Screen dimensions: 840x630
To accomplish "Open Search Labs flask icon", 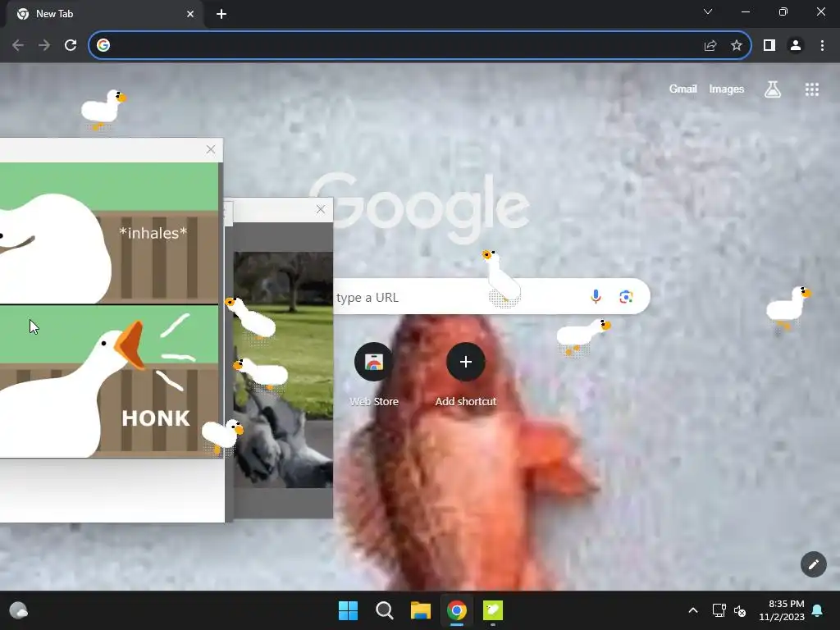I will [x=773, y=89].
